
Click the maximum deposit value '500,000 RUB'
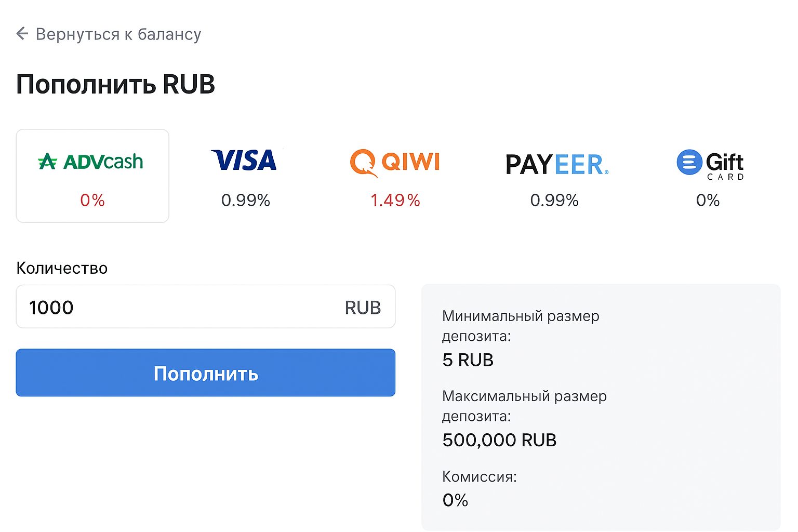click(x=499, y=440)
